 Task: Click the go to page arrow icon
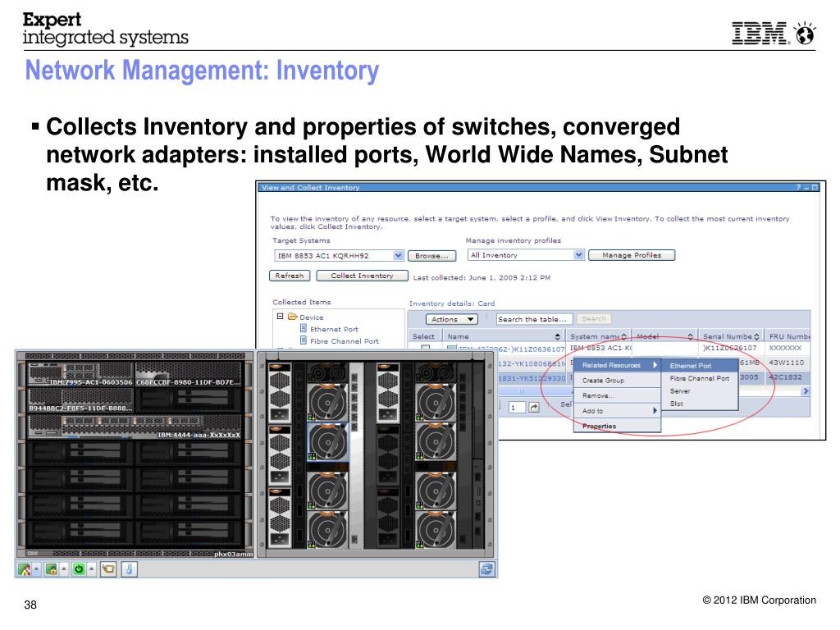coord(534,407)
